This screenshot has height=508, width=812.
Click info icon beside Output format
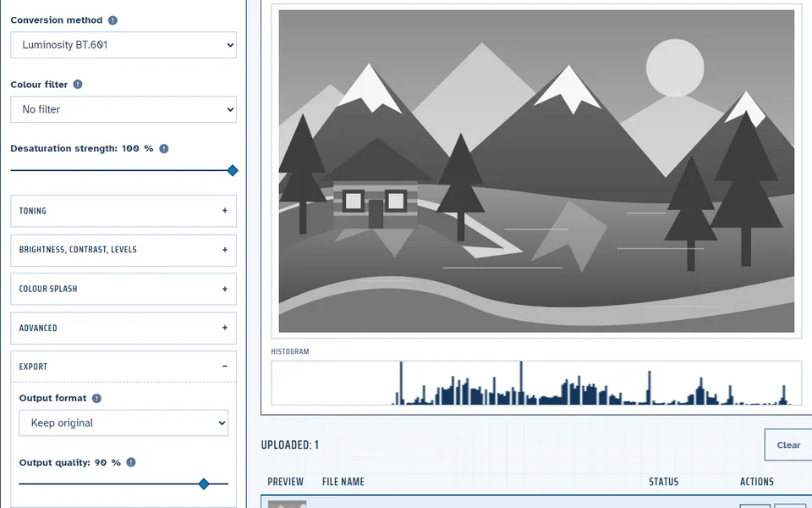tap(96, 398)
